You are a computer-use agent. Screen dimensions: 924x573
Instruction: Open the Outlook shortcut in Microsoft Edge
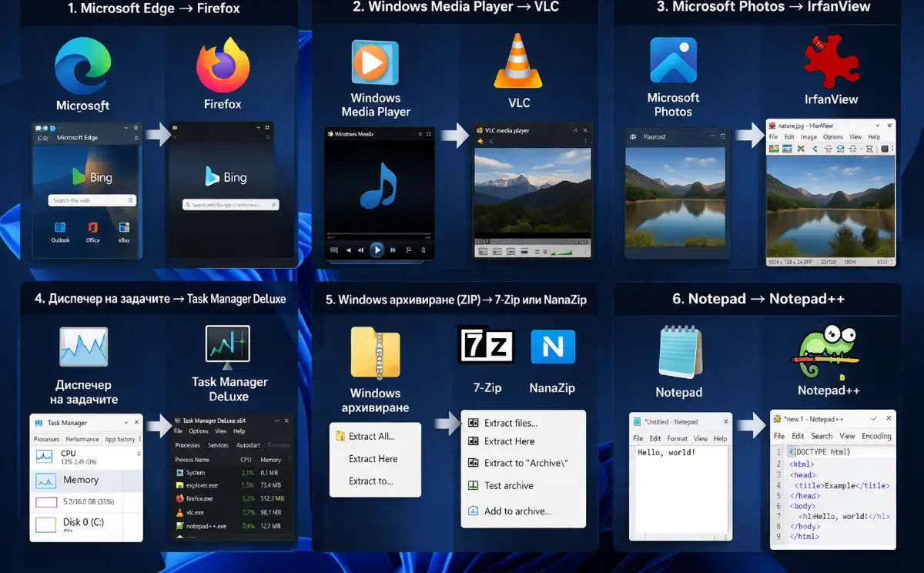(60, 231)
